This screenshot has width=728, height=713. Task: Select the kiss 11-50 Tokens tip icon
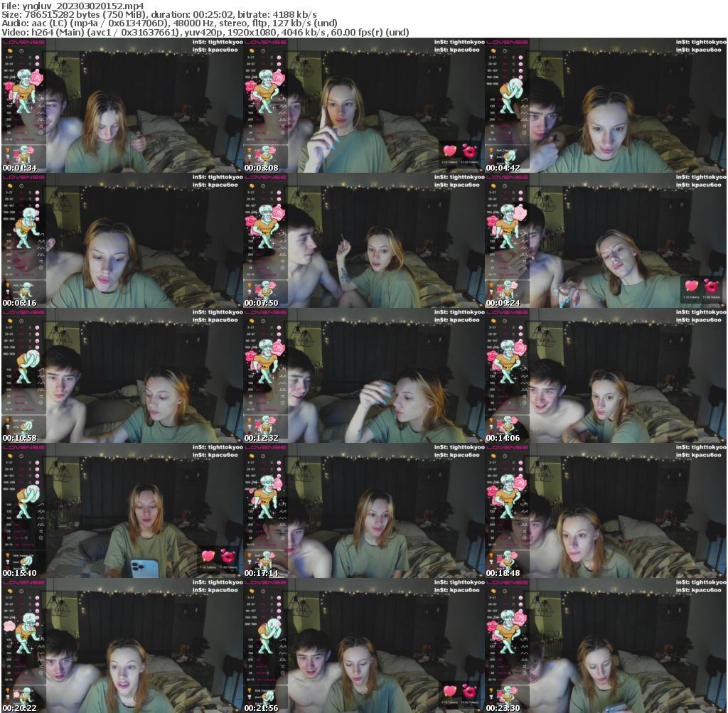469,152
